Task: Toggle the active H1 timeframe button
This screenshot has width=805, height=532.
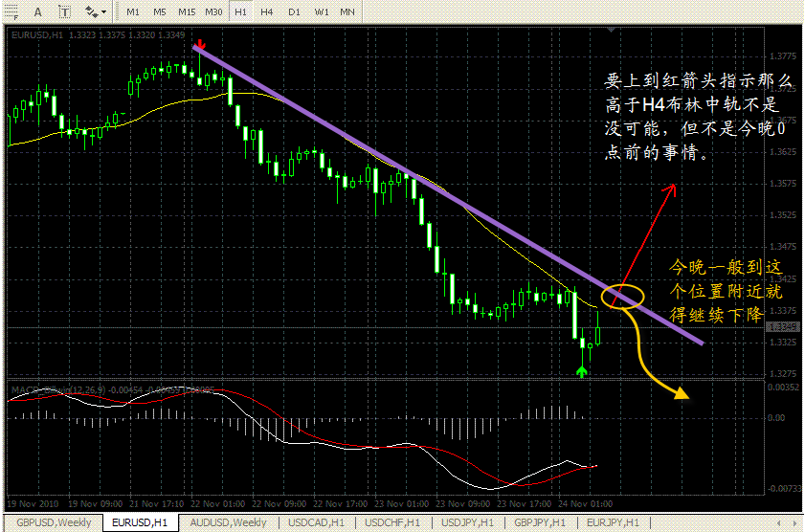Action: 240,11
